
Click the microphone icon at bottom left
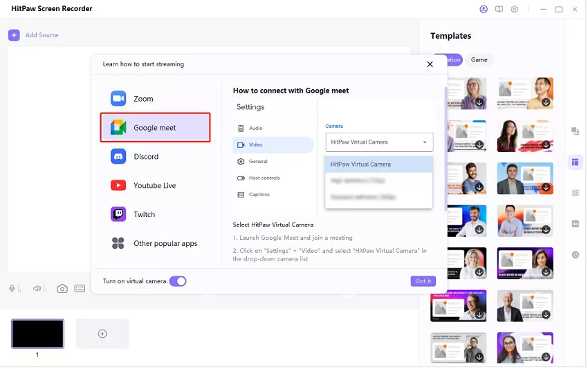(12, 288)
